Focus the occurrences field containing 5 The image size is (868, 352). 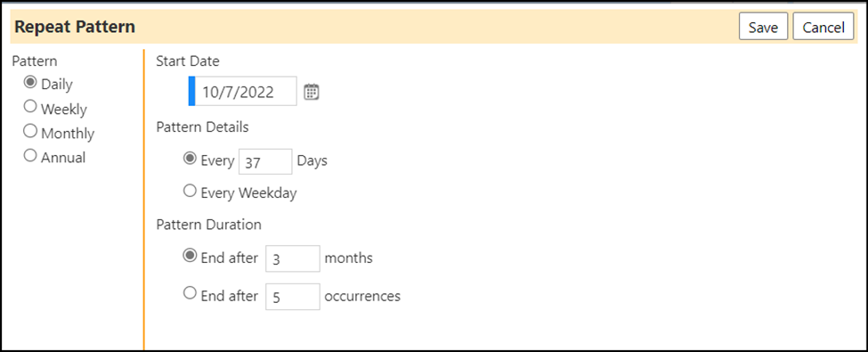293,297
